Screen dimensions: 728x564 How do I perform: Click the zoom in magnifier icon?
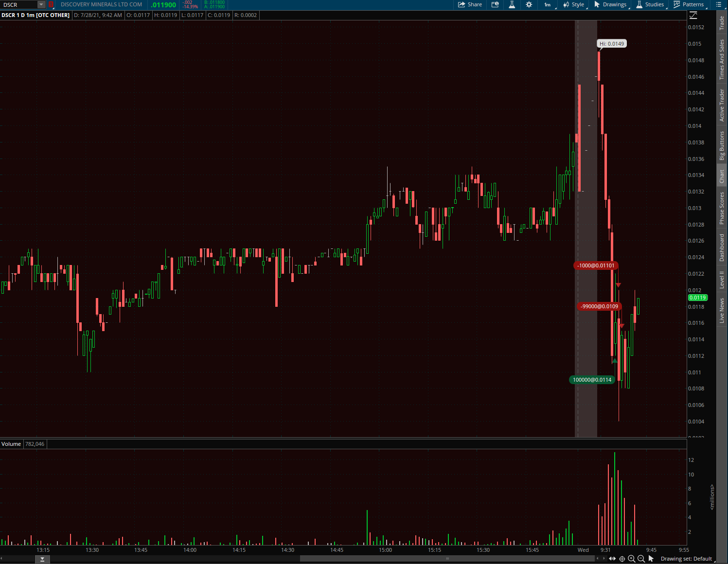click(x=632, y=559)
